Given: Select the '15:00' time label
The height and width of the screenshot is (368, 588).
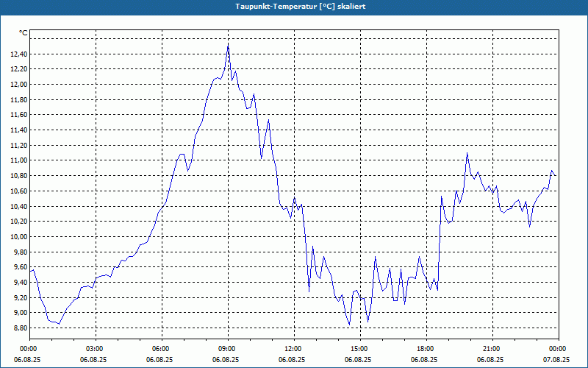Looking at the screenshot, I should pyautogui.click(x=360, y=349).
